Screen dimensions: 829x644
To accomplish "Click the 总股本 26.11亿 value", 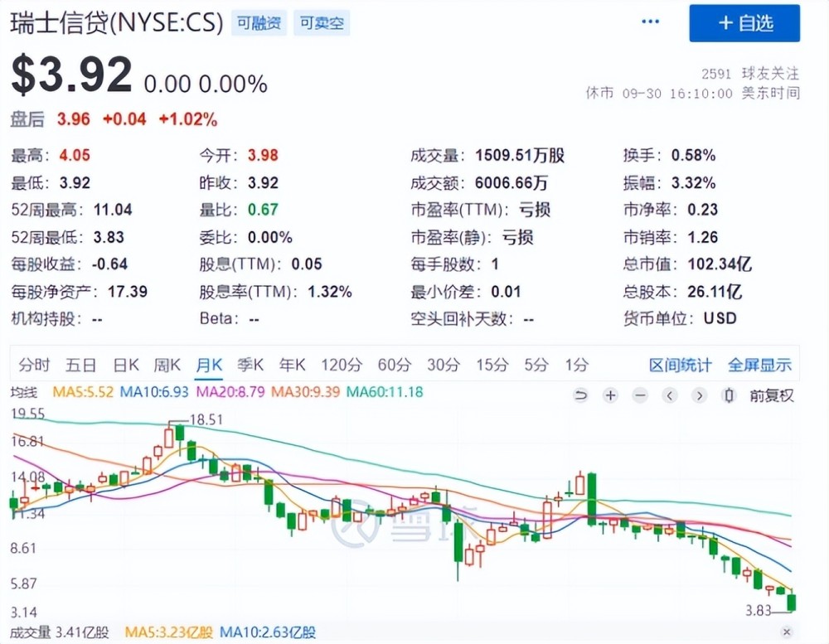I will click(715, 292).
